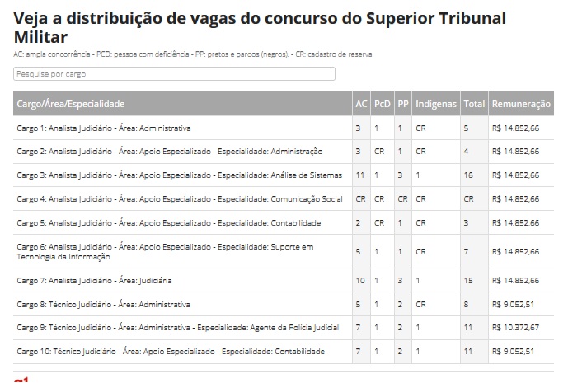Screen dimensions: 568x392
Task: Sort by the Cargo/Área/Especialidade column header
Action: (71, 104)
